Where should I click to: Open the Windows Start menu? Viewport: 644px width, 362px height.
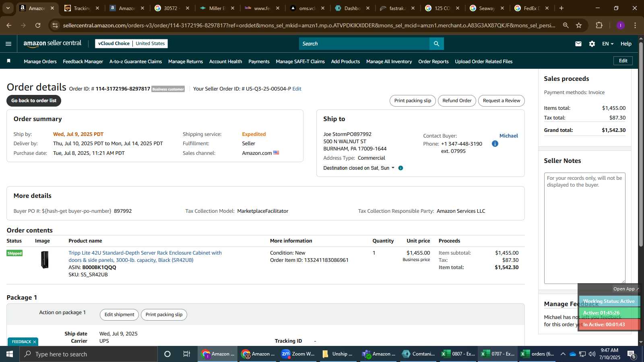coord(10,354)
